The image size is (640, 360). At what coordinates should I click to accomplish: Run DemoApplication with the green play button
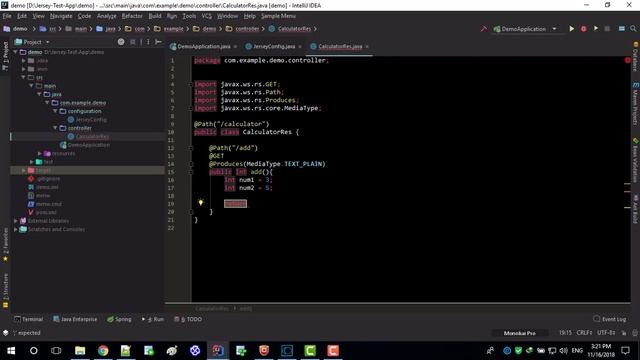(x=571, y=29)
